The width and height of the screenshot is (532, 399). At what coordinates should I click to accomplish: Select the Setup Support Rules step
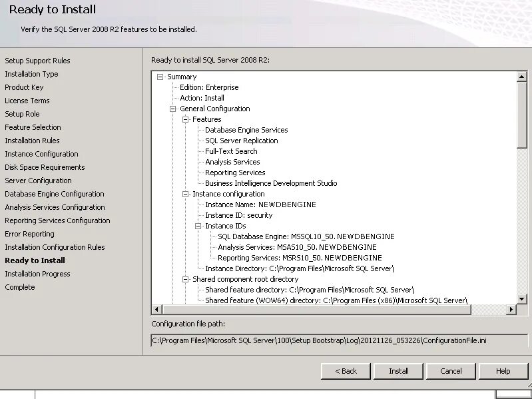(x=37, y=61)
